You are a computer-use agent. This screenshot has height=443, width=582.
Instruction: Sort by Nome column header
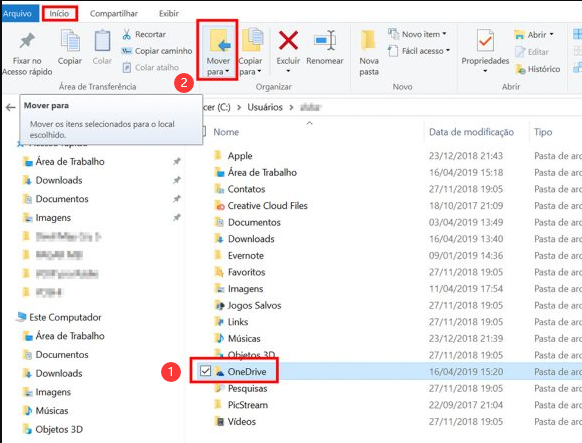click(226, 132)
